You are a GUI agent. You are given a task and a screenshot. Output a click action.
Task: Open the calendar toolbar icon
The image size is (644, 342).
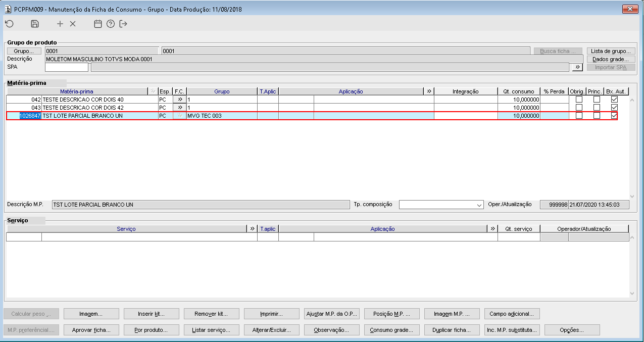pyautogui.click(x=98, y=24)
